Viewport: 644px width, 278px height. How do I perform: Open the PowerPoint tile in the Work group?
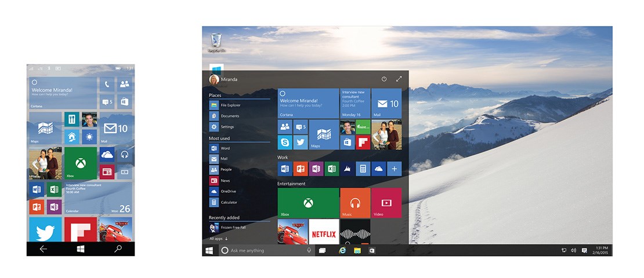pos(301,169)
